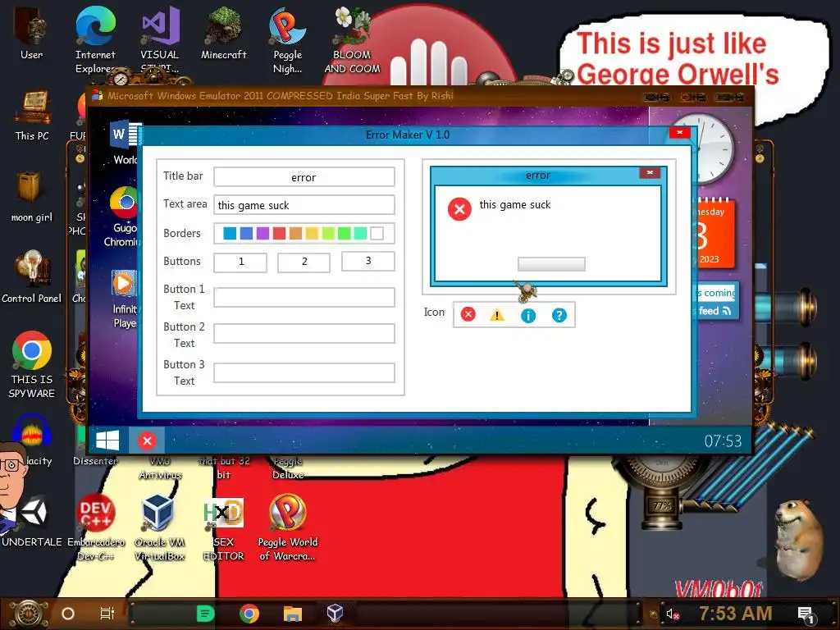Open Infinite Player icon in the emulator
The image size is (840, 630).
(x=125, y=299)
